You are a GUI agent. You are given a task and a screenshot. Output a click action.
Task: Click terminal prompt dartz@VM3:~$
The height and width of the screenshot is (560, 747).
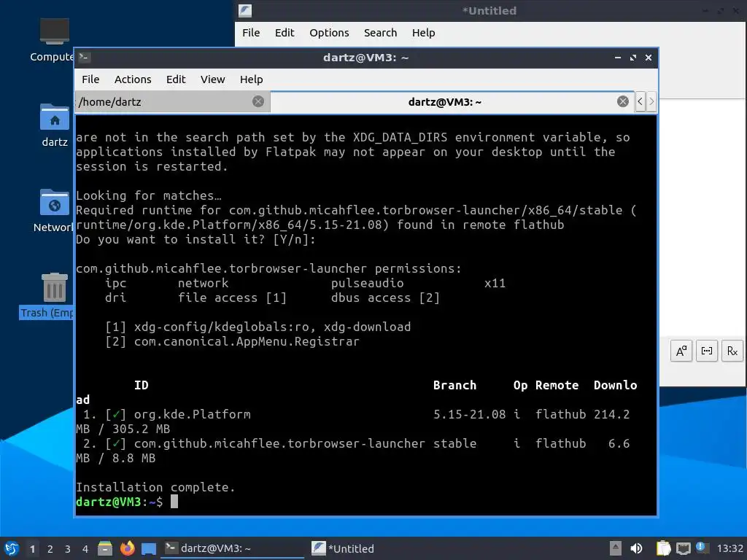coord(119,502)
